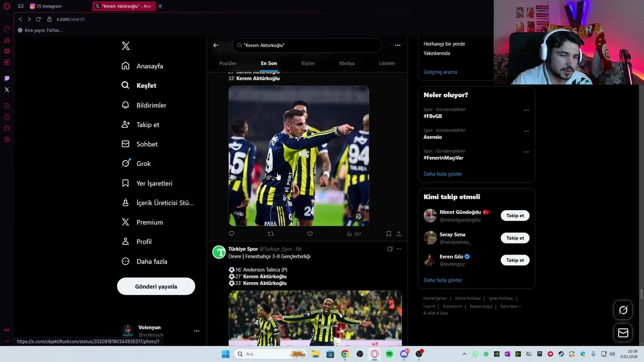Image resolution: width=644 pixels, height=362 pixels.
Task: Open the #FBvGB trend
Action: [x=433, y=116]
